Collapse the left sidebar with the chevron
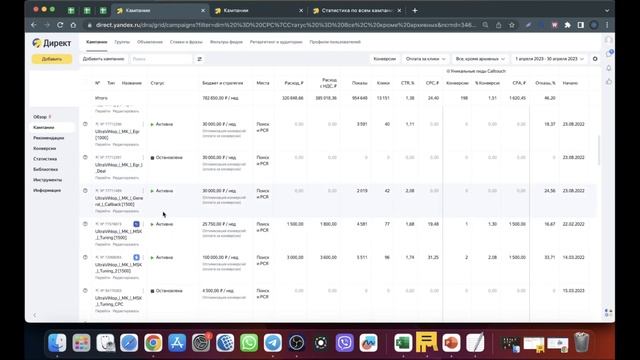Viewport: 640px width, 360px height. tap(35, 315)
